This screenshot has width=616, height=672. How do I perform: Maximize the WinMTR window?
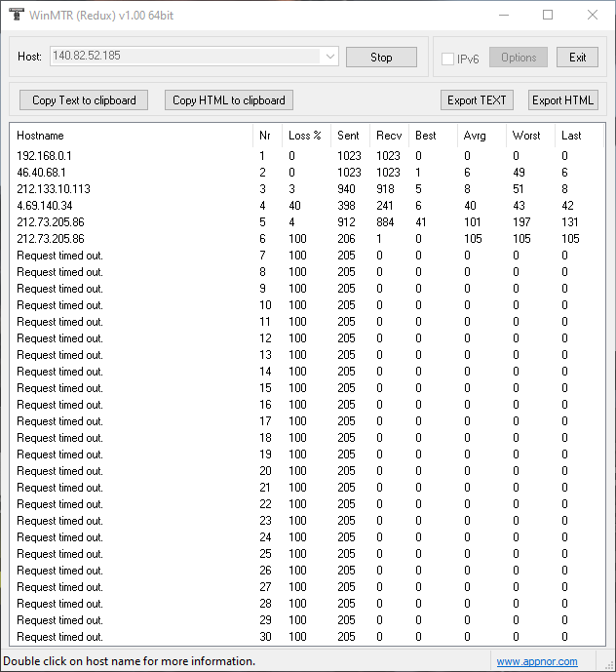tap(548, 15)
